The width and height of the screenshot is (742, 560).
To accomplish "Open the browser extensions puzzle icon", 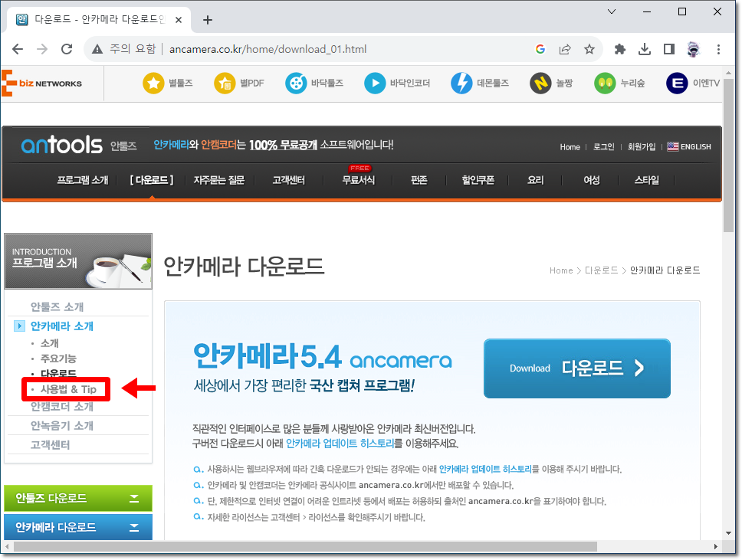I will (620, 49).
